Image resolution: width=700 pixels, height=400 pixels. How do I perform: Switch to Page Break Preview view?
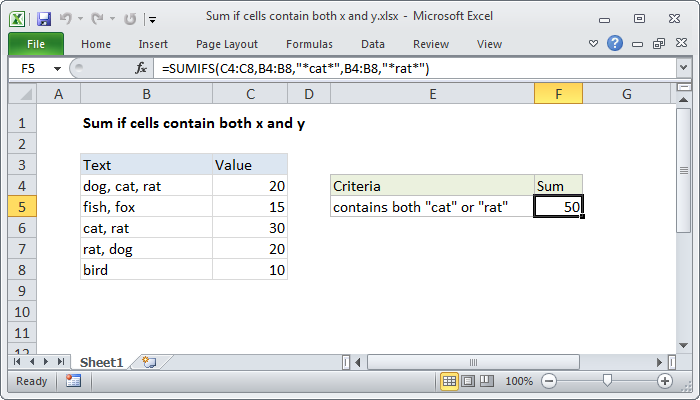(x=486, y=381)
